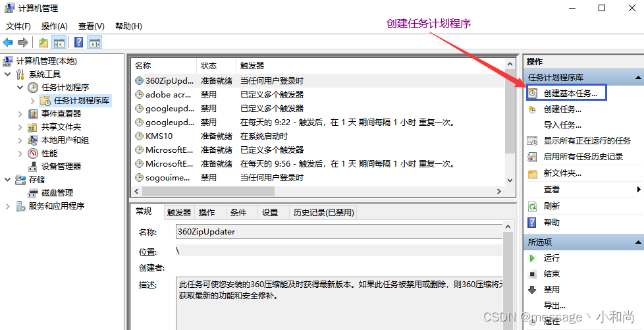Click the 服务和应用程序 icon in tree
Viewport: 644px width, 330px height.
20,206
